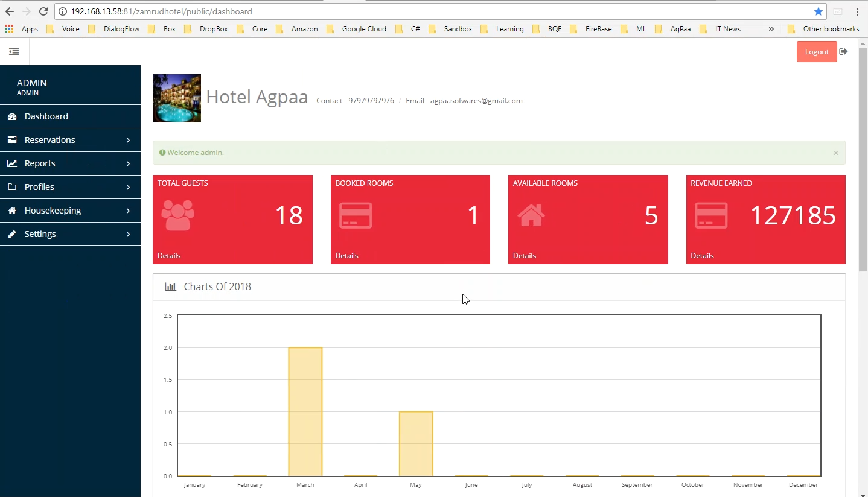Dismiss the Welcome admin alert
The height and width of the screenshot is (497, 868).
(836, 153)
